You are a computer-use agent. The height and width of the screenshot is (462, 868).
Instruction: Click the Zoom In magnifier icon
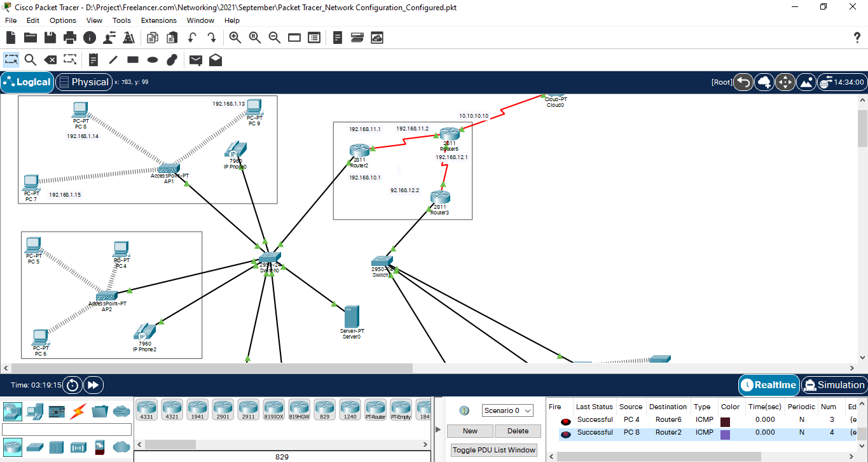235,38
